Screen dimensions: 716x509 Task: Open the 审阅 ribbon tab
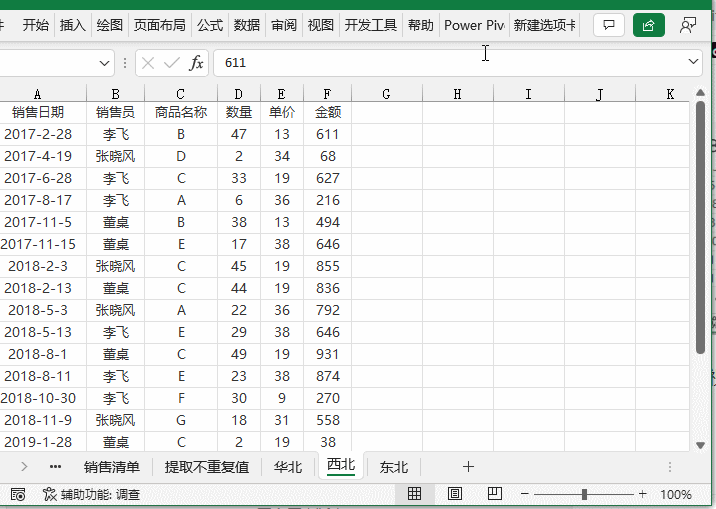(284, 25)
